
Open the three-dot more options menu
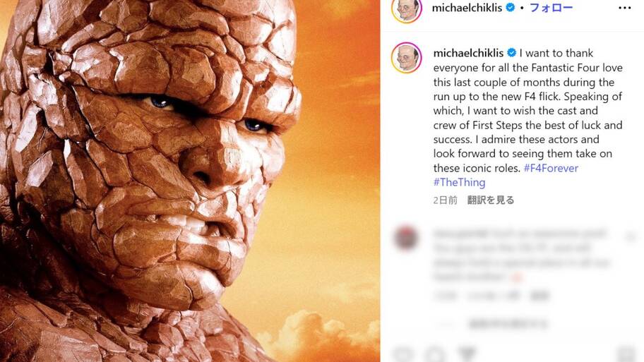pos(624,8)
